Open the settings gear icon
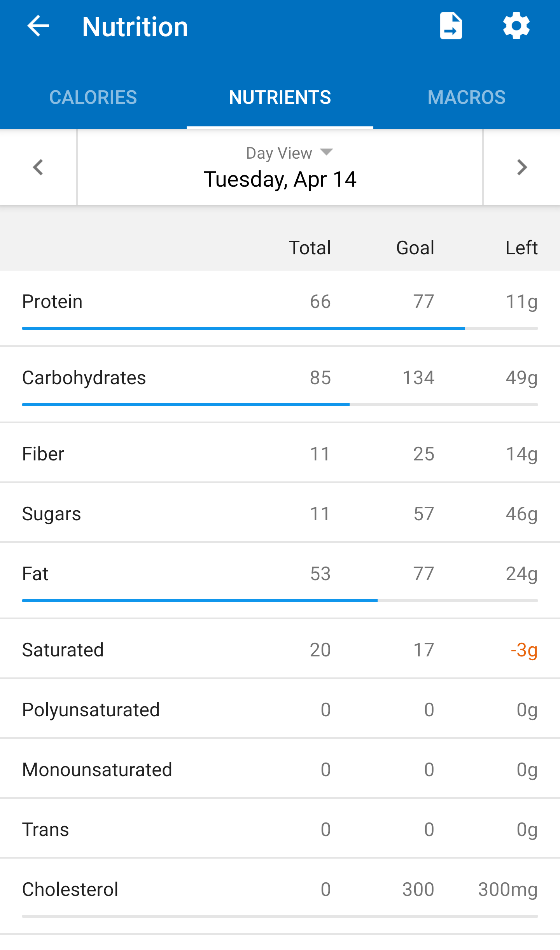Image resolution: width=560 pixels, height=950 pixels. point(516,26)
